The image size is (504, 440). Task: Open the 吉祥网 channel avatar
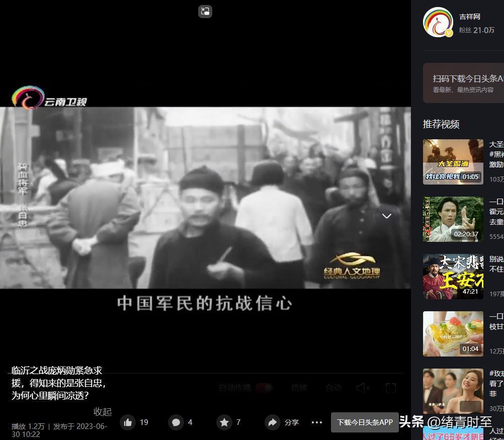438,23
